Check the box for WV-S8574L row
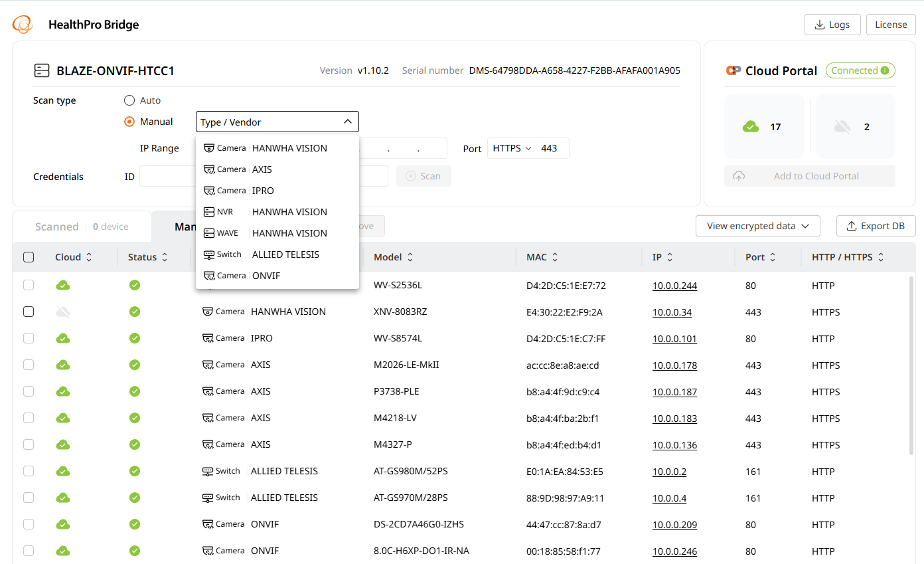The height and width of the screenshot is (564, 924). pyautogui.click(x=29, y=338)
